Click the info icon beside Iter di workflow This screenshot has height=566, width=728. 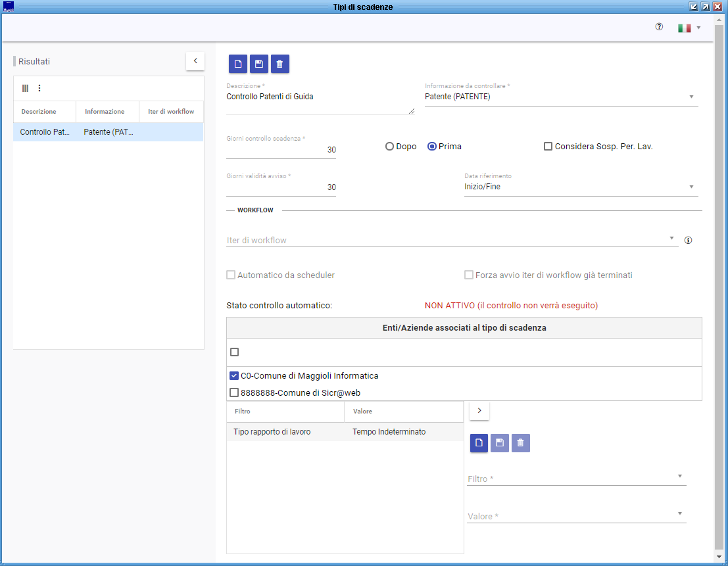coord(689,241)
